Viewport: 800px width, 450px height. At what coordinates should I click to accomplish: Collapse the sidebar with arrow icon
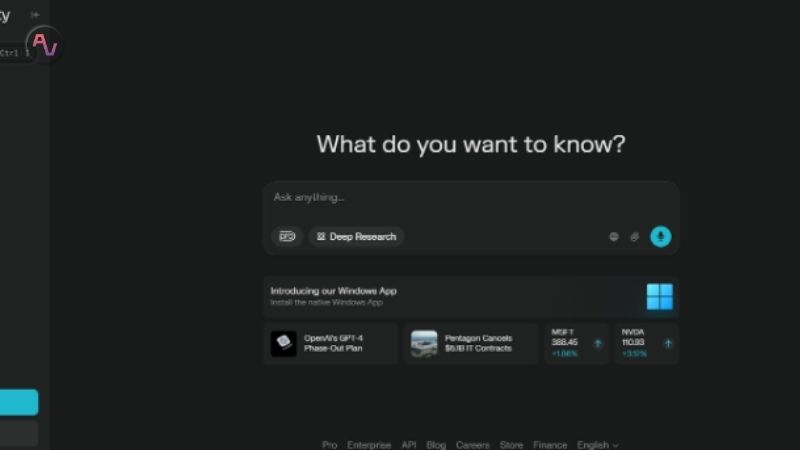click(35, 15)
